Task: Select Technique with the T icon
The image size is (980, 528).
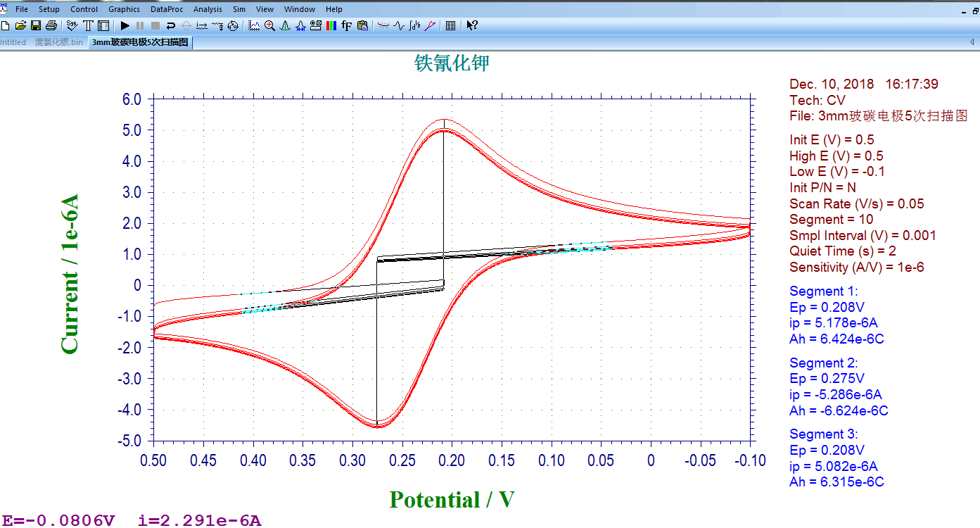Action: 88,25
